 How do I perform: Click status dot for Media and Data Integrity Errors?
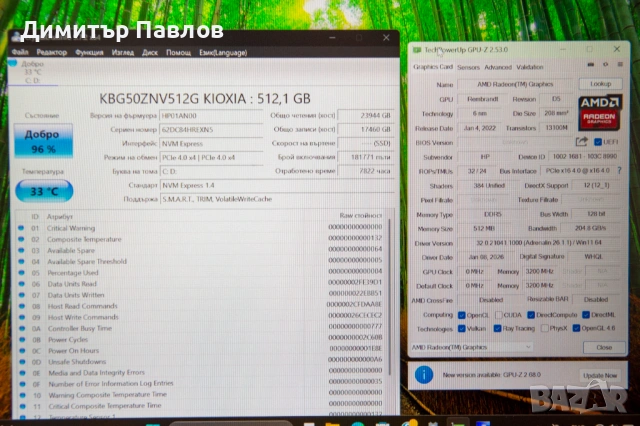(x=22, y=373)
